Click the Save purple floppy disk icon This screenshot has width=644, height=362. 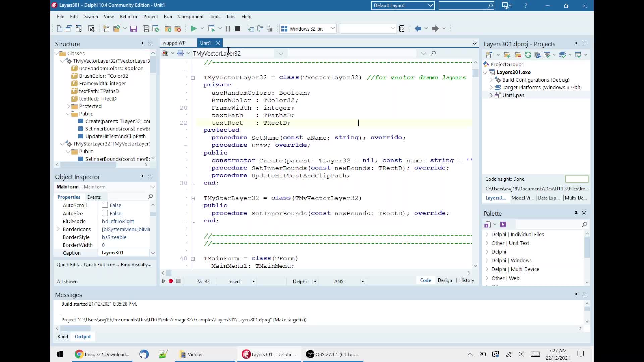133,28
